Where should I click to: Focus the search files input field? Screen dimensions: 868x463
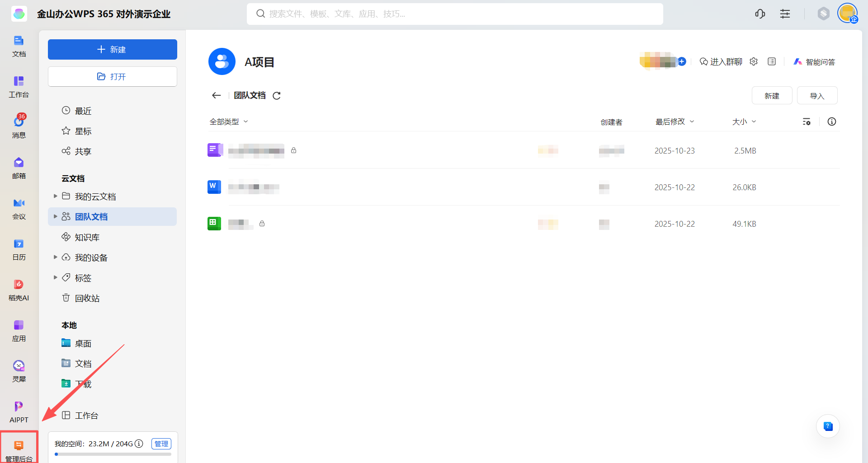[x=455, y=14]
